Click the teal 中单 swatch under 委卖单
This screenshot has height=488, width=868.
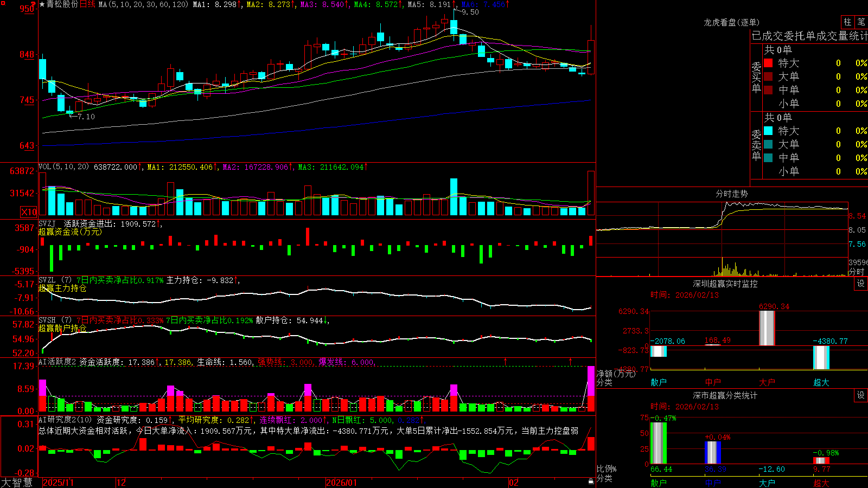pyautogui.click(x=768, y=158)
